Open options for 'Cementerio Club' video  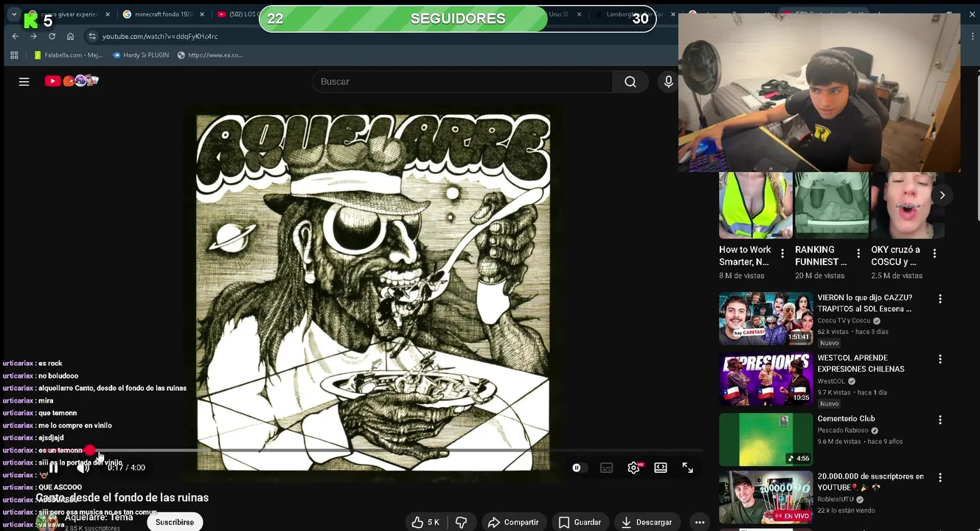[x=939, y=420]
